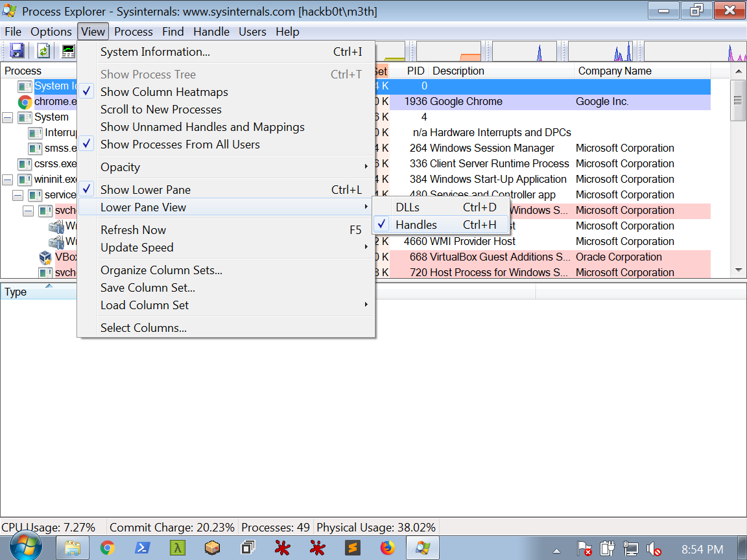The height and width of the screenshot is (560, 747).
Task: Choose Refresh Now menu entry
Action: 226,230
